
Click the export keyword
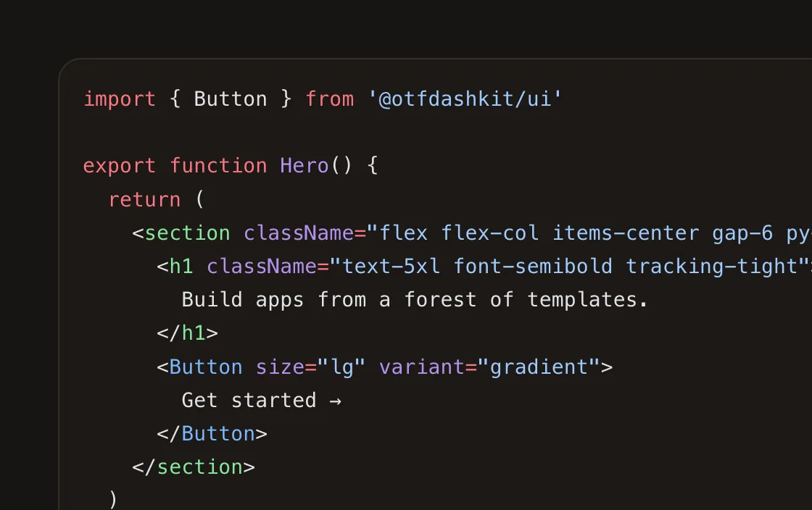(119, 167)
